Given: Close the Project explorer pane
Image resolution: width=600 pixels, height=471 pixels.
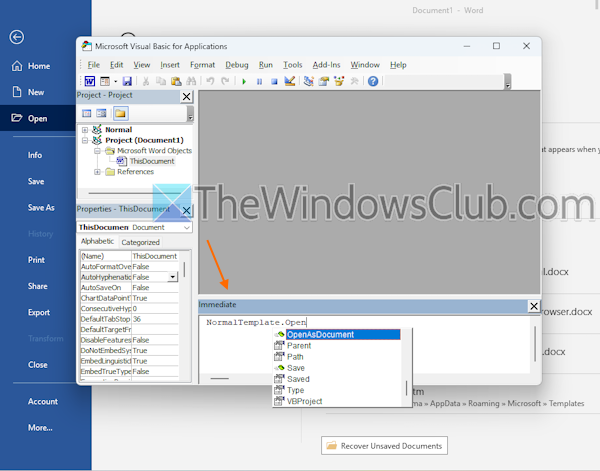Looking at the screenshot, I should 186,97.
